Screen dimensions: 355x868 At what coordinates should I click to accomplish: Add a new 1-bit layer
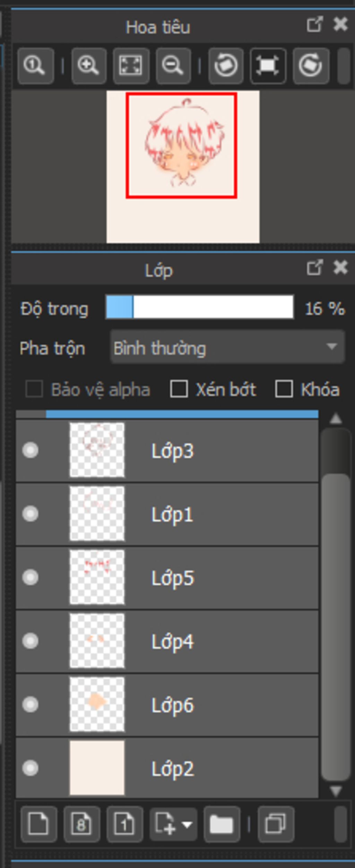125,824
